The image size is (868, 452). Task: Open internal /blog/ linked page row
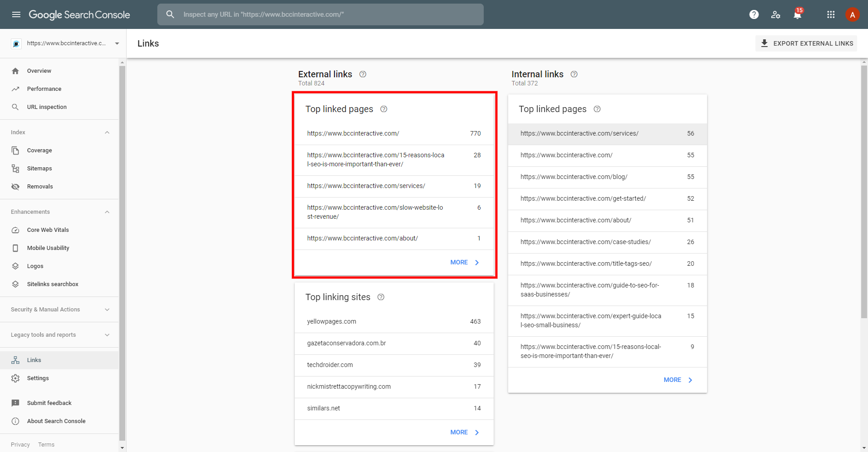click(608, 177)
